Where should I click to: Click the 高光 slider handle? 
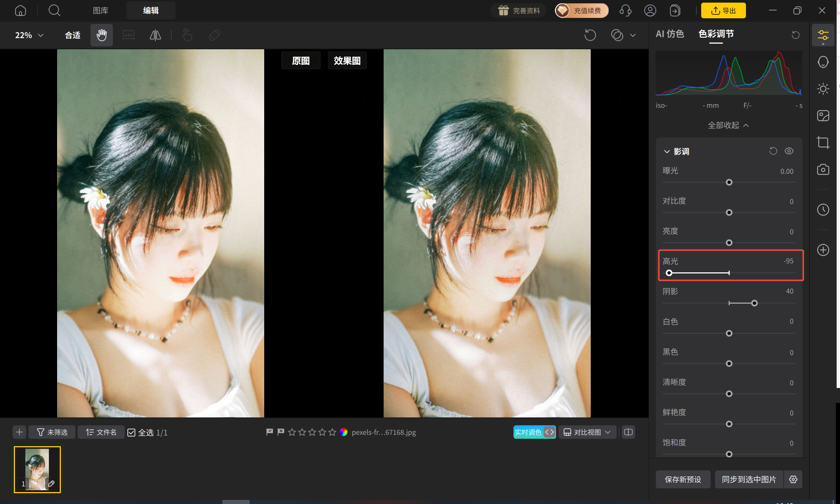[x=669, y=273]
